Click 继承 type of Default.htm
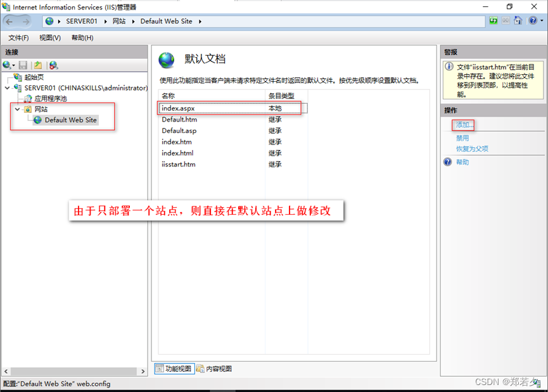The height and width of the screenshot is (392, 548). point(275,120)
